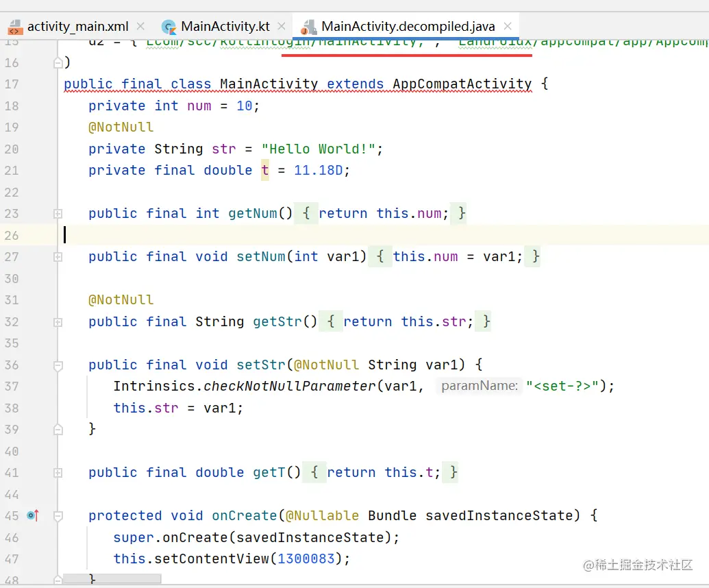Viewport: 709px width, 588px height.
Task: Click the @Nullable annotation in onCreate
Action: pyautogui.click(x=323, y=515)
